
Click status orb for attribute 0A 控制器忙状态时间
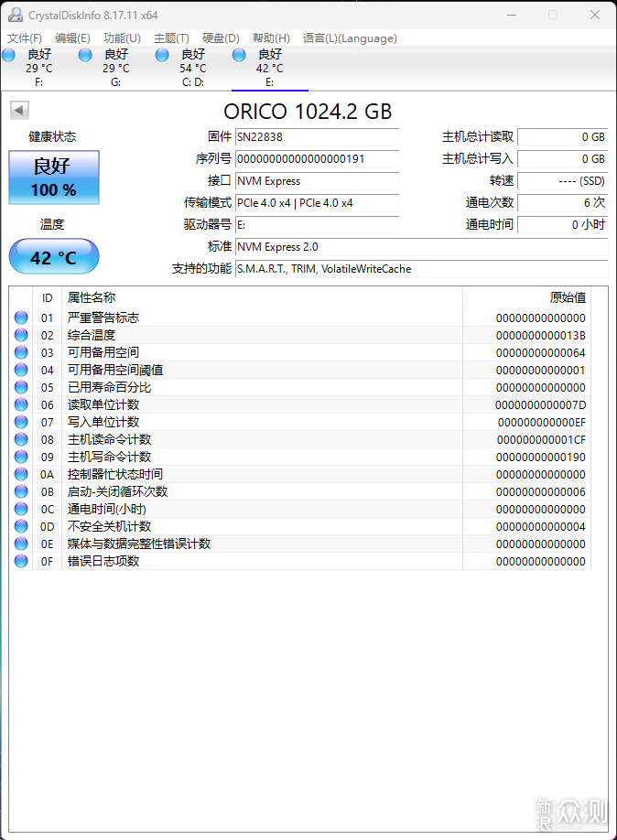click(x=21, y=474)
